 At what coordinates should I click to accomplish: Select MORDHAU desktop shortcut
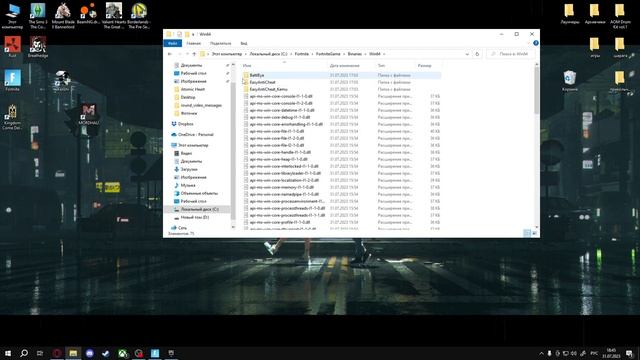point(88,114)
